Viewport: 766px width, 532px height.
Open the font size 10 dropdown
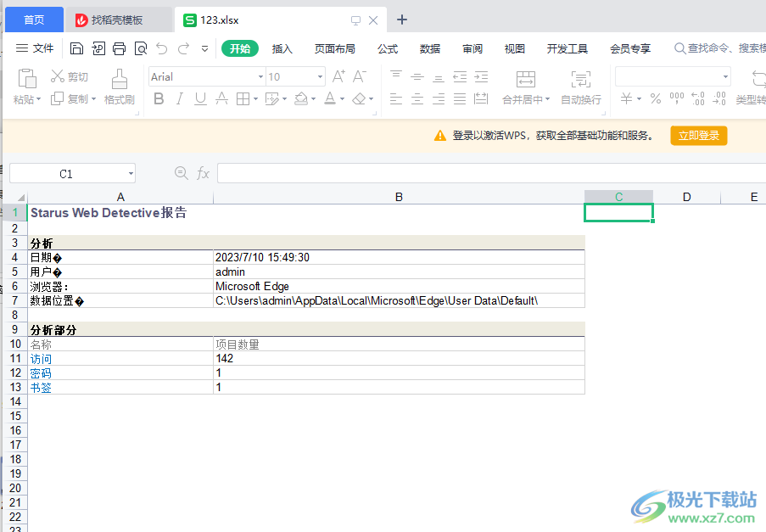pos(320,76)
